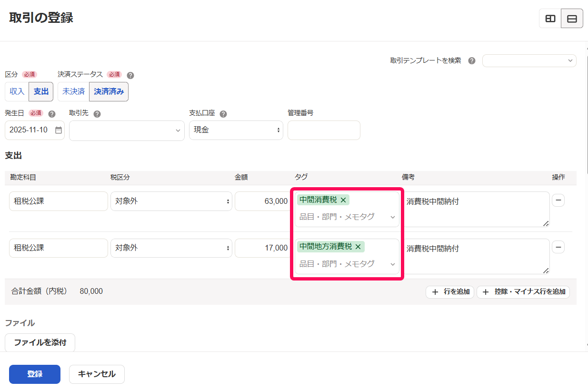Delete the 17,000 row with minus button
This screenshot has width=588, height=391.
(558, 247)
